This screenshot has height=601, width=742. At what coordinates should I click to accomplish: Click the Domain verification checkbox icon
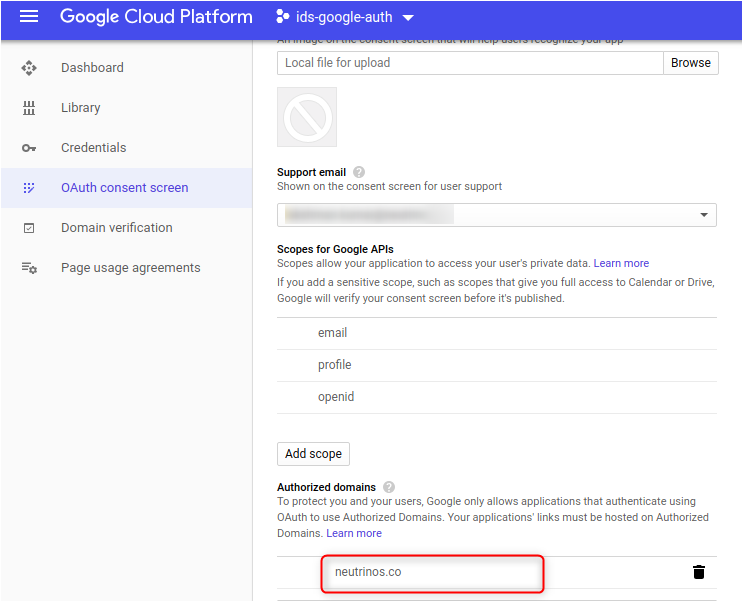pyautogui.click(x=29, y=228)
